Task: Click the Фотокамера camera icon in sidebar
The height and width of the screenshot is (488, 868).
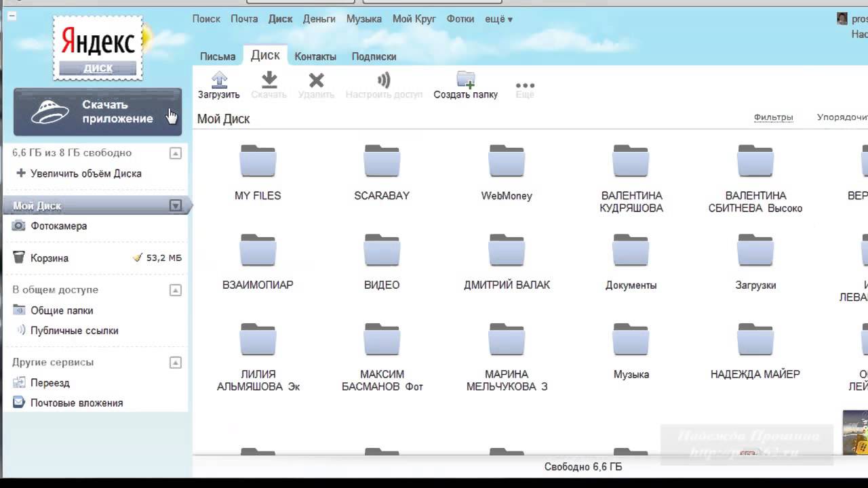Action: click(x=19, y=226)
